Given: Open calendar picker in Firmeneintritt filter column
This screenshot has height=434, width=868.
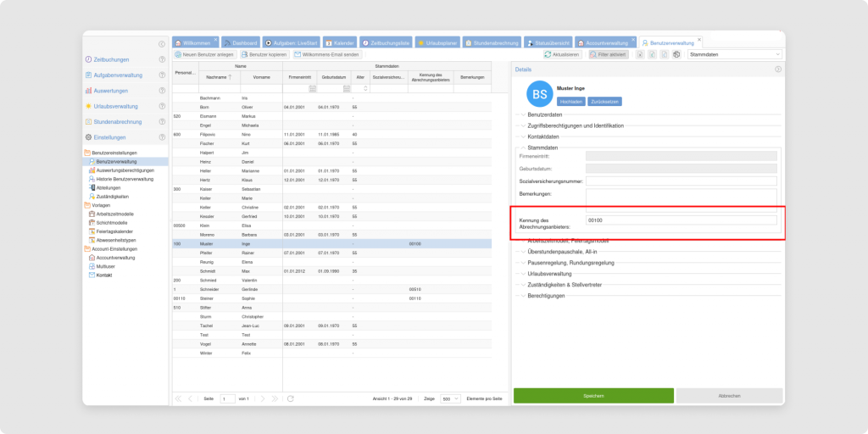Looking at the screenshot, I should click(313, 88).
